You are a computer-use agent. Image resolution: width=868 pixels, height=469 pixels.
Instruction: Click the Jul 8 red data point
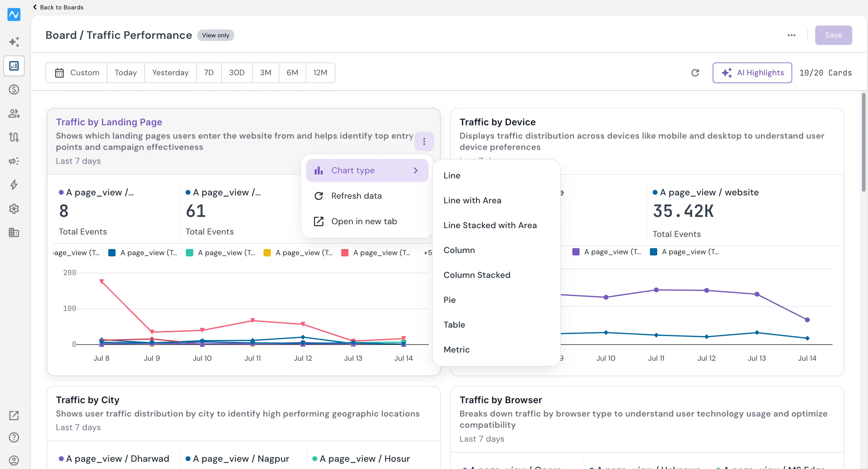(x=101, y=281)
